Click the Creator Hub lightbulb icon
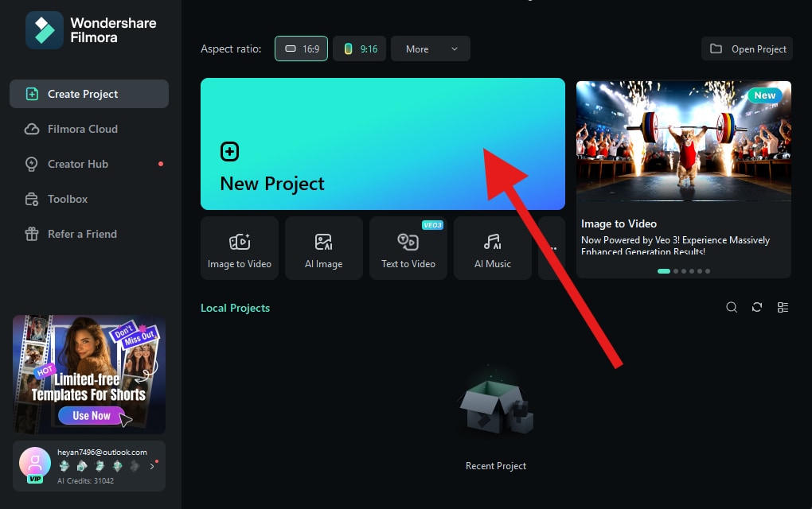 coord(32,164)
